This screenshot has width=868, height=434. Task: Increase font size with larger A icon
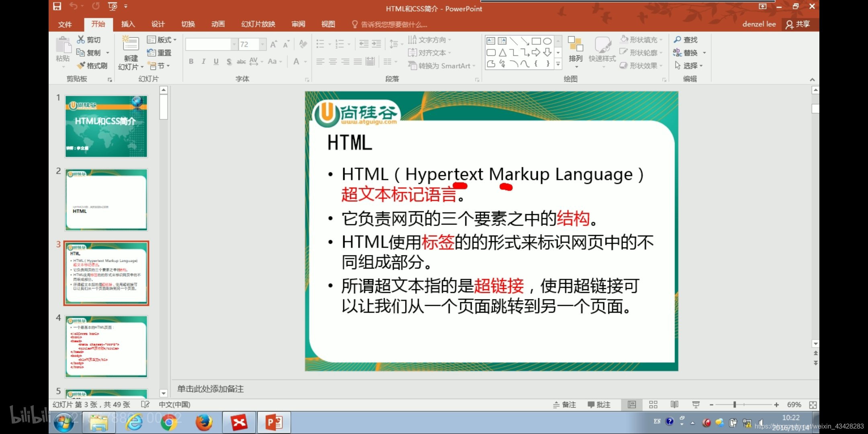coord(273,44)
